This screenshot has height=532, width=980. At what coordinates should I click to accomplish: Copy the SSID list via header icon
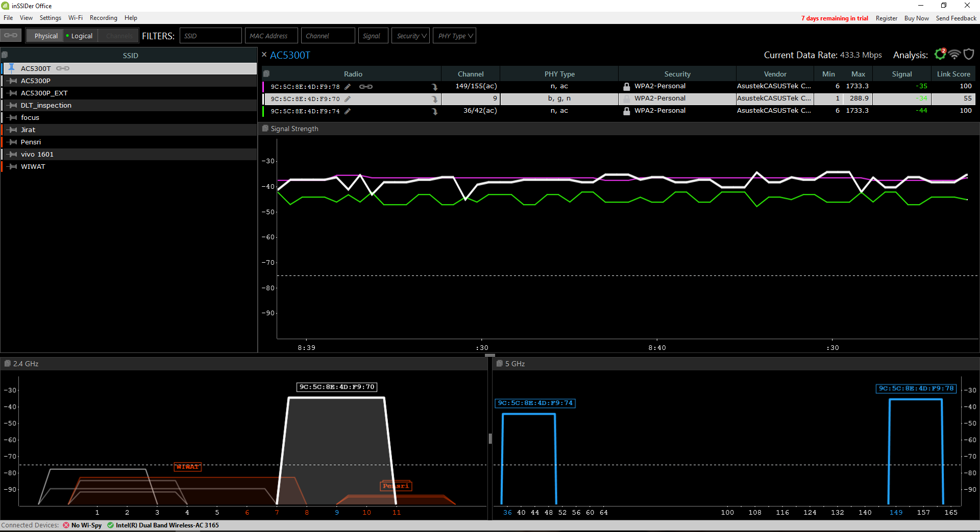[x=5, y=55]
